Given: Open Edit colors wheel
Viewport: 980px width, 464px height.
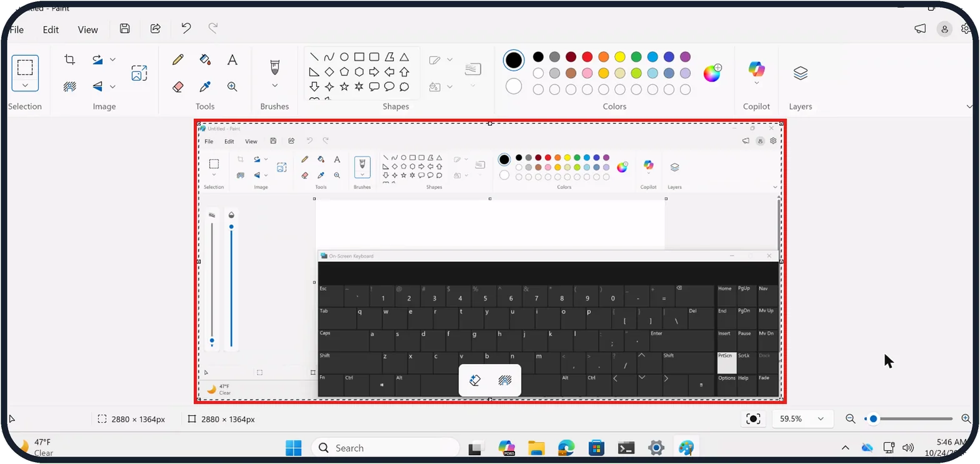Looking at the screenshot, I should click(x=712, y=73).
